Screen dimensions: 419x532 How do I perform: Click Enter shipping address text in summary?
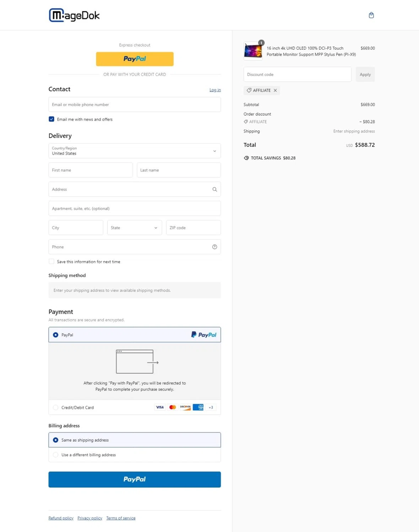click(x=354, y=131)
